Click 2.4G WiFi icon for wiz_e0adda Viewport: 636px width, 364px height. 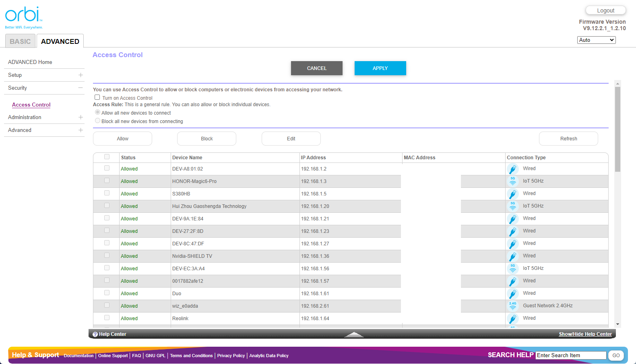click(512, 306)
